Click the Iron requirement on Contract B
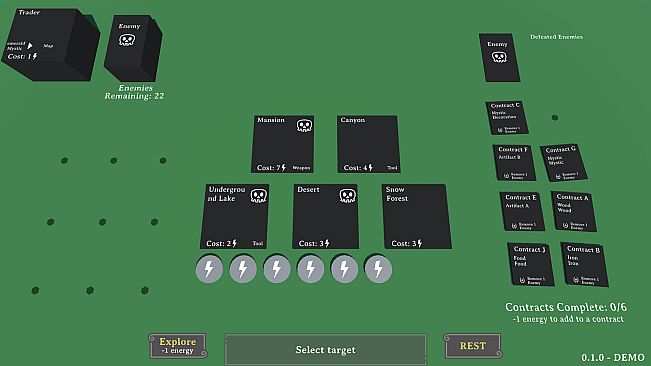The height and width of the screenshot is (366, 651). click(x=573, y=260)
